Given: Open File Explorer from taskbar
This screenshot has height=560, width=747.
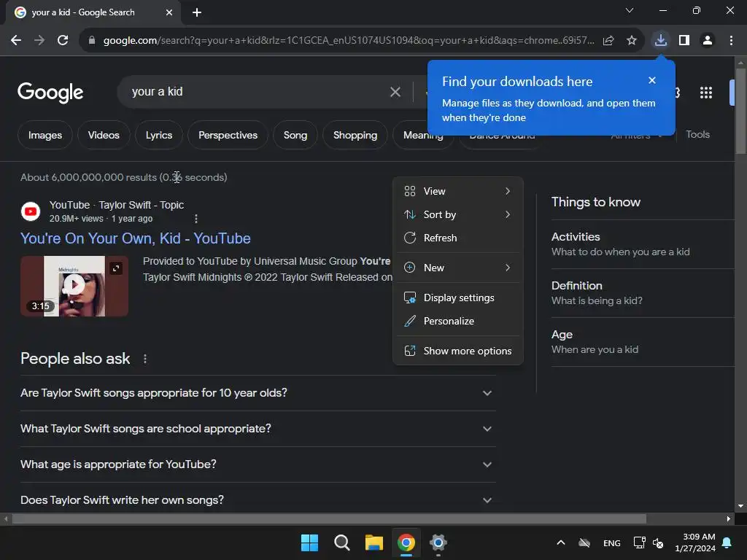Looking at the screenshot, I should coord(374,542).
